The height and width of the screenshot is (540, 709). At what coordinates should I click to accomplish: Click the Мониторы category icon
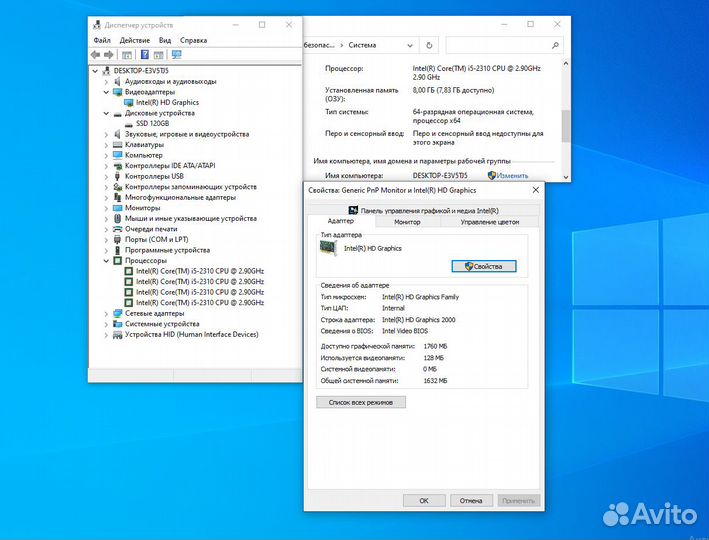(x=118, y=208)
